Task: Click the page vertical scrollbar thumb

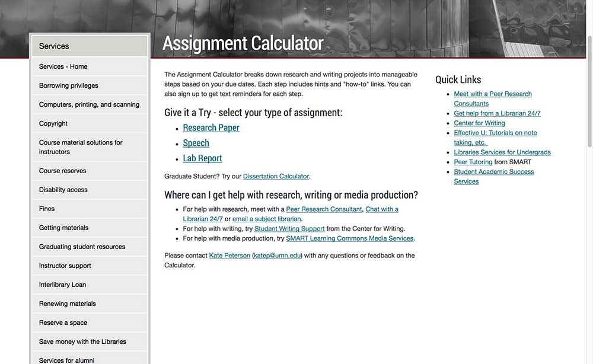Action: (589, 91)
